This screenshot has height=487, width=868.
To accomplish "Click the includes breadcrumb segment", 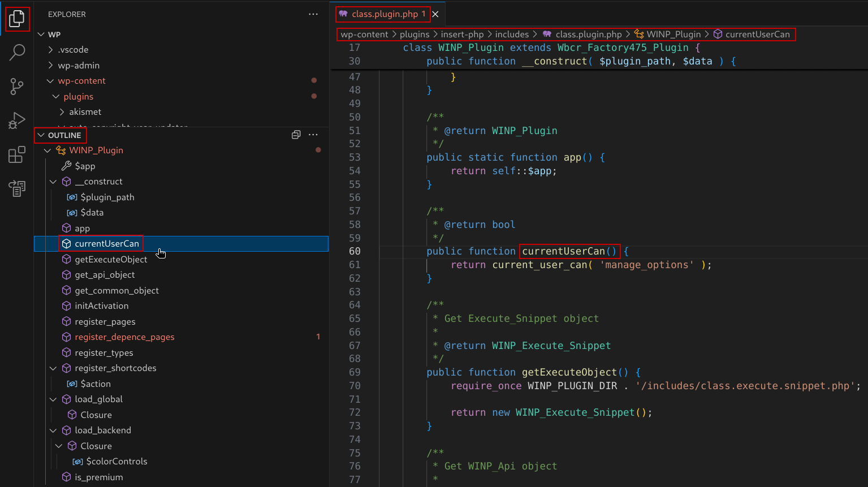I will [512, 35].
